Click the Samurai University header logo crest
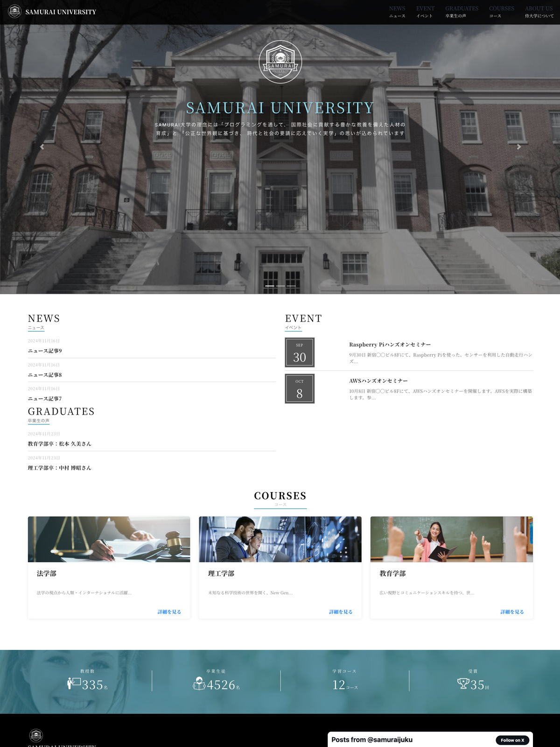The image size is (560, 747). (14, 11)
